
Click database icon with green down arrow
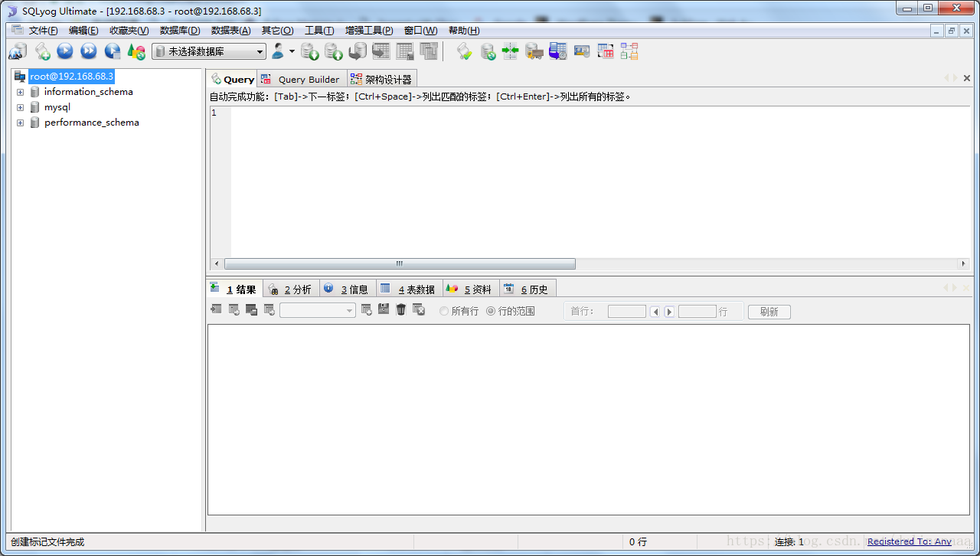[x=309, y=51]
